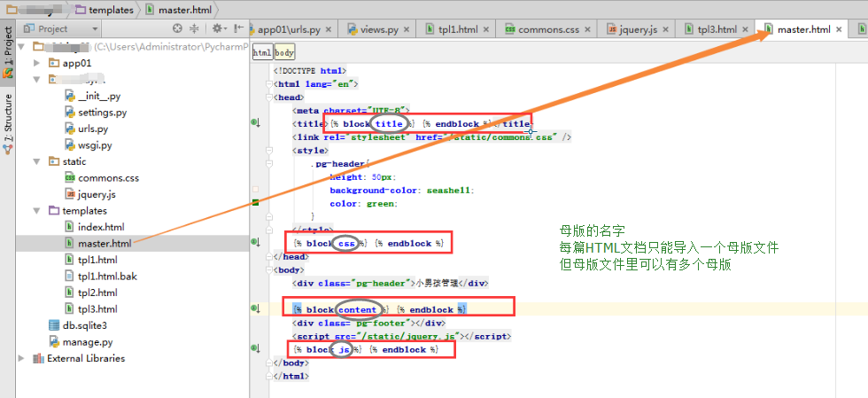This screenshot has width=868, height=398.
Task: Select tpl2.html in project tree
Action: click(98, 293)
